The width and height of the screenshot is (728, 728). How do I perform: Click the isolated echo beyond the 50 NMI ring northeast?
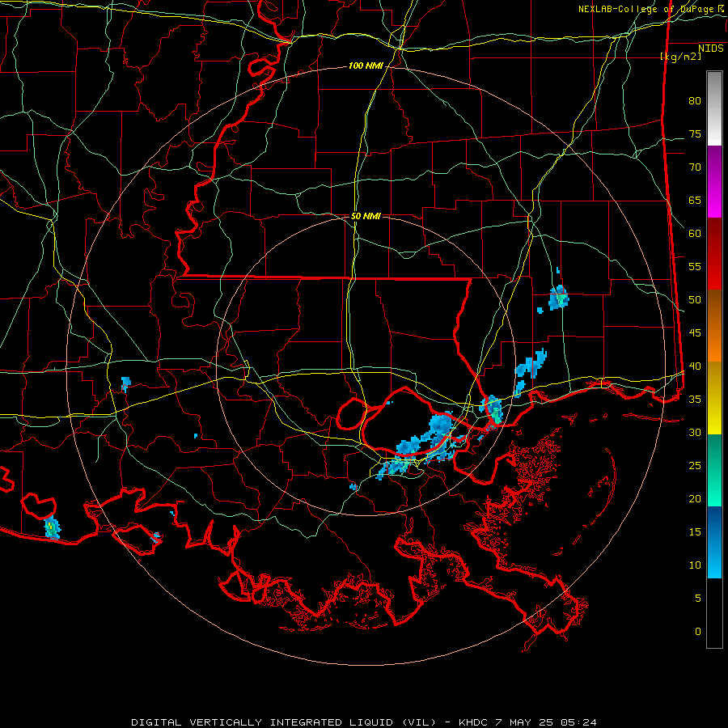pyautogui.click(x=558, y=297)
